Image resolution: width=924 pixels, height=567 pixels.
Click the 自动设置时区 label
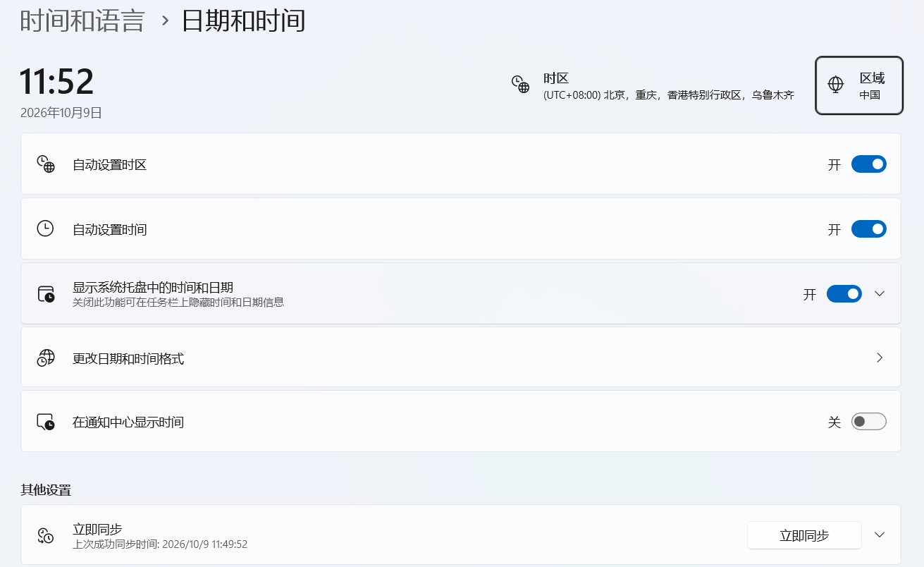110,165
